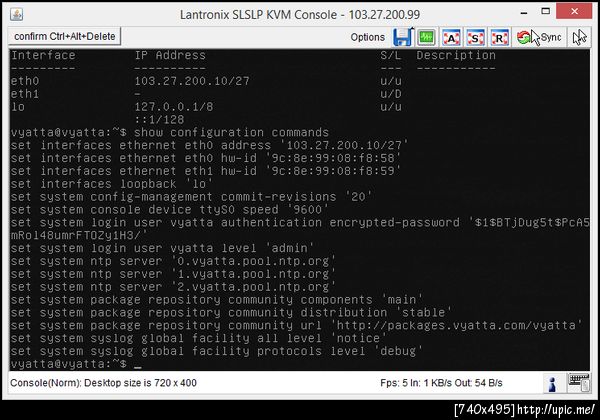Click the '127.0.0.1/8' loopback address
The height and width of the screenshot is (420, 600).
[174, 107]
